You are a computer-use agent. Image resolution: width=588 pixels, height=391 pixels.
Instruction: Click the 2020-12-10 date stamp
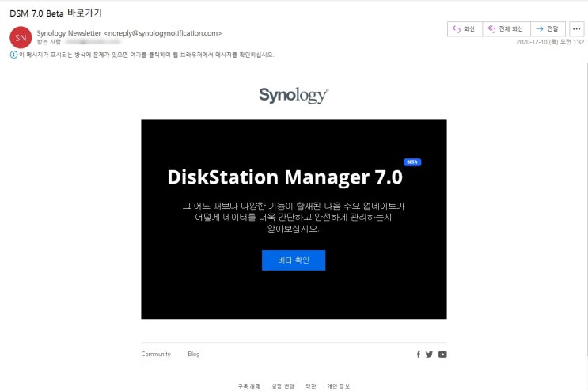tap(550, 42)
